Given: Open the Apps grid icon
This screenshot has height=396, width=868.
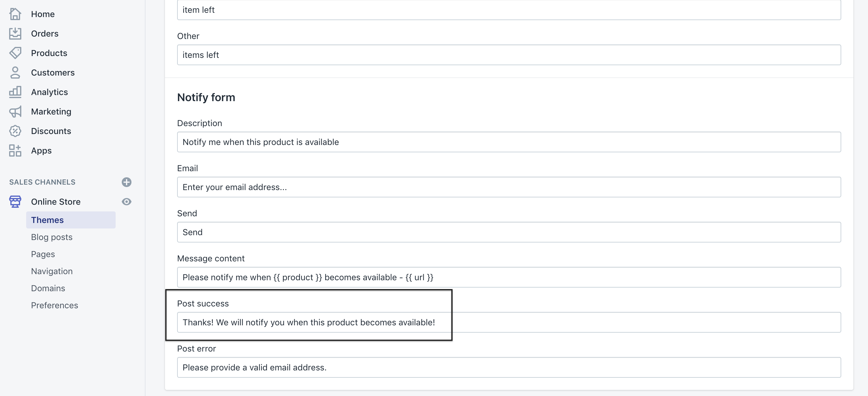Looking at the screenshot, I should pos(15,150).
